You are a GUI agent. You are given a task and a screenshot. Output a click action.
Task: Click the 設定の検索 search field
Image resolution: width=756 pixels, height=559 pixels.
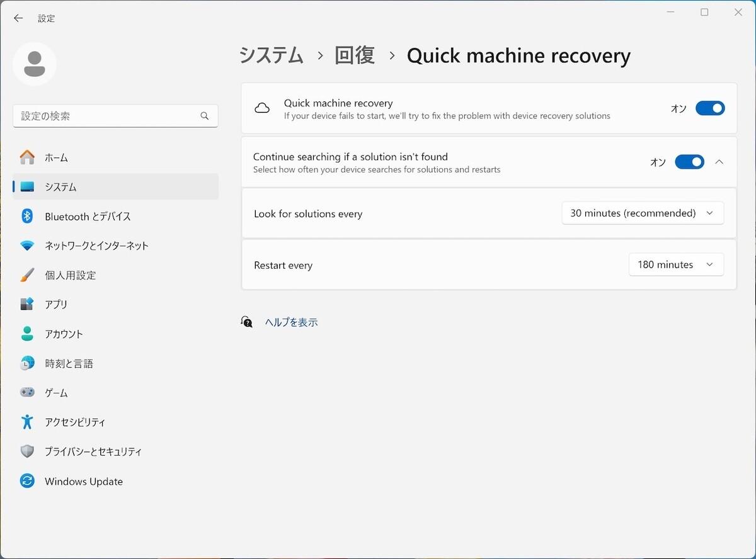click(x=107, y=116)
